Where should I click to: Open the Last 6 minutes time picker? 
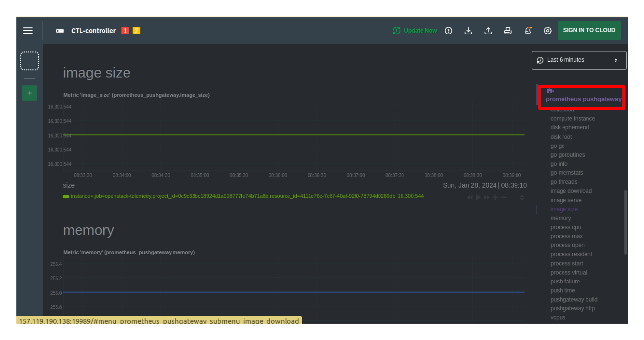[x=579, y=60]
